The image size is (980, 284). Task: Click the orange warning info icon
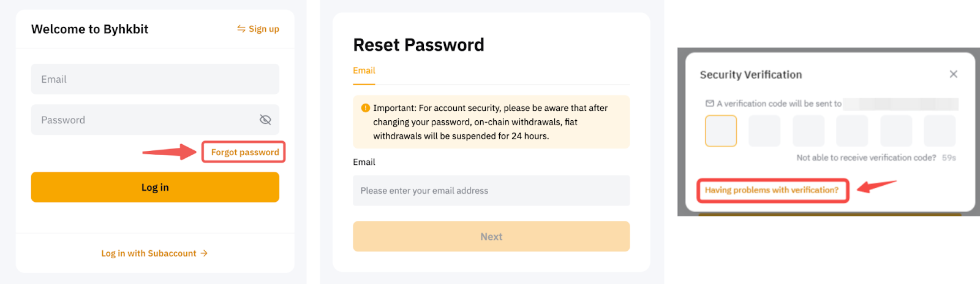366,108
